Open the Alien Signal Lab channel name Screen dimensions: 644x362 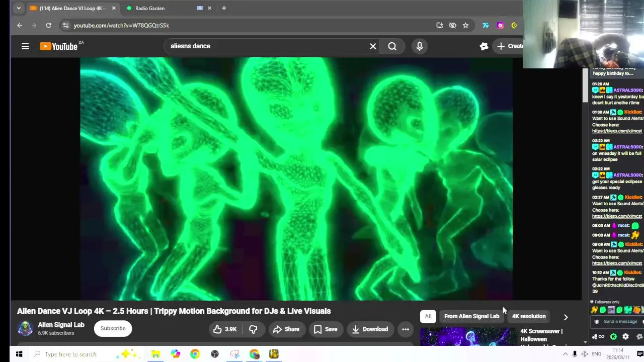(61, 325)
